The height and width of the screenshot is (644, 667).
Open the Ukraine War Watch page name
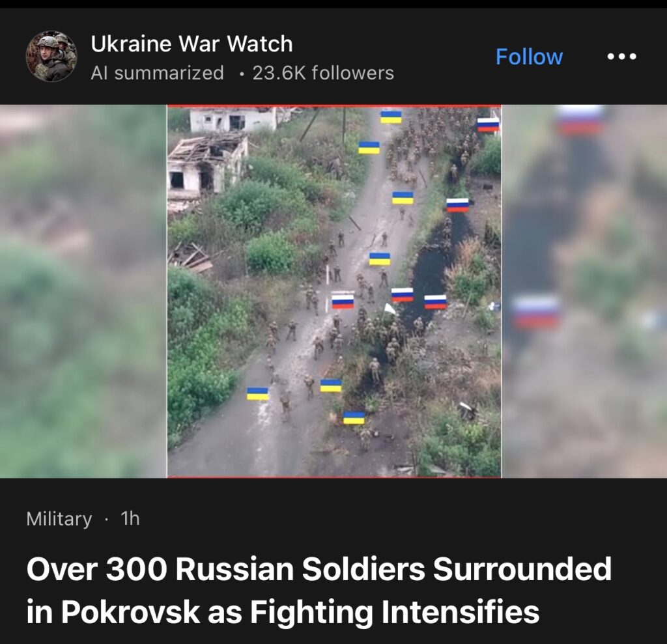192,44
